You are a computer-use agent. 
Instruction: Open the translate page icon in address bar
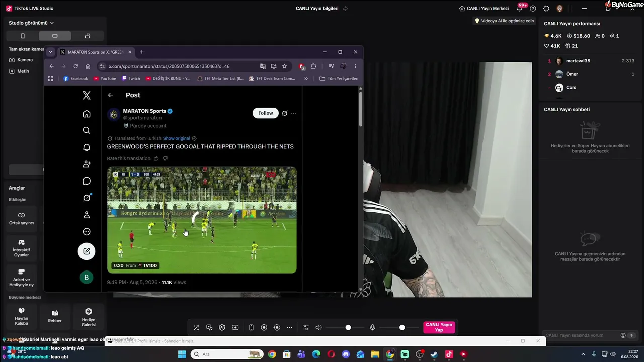pyautogui.click(x=263, y=66)
